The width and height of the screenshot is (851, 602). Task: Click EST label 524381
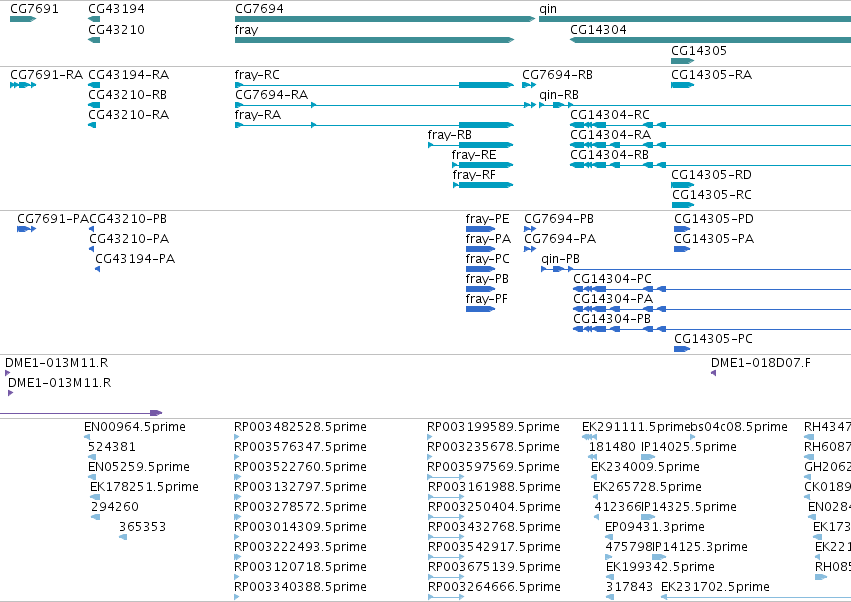pos(112,447)
